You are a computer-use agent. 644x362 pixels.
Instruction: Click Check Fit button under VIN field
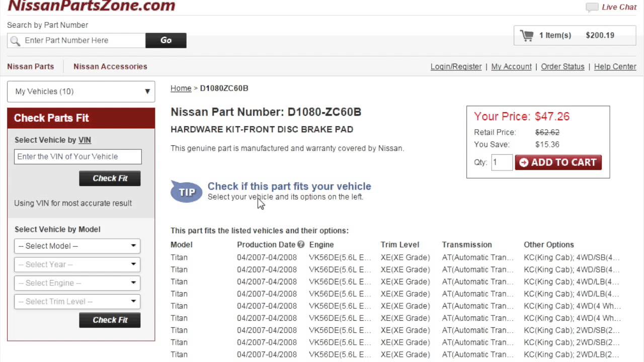tap(110, 178)
